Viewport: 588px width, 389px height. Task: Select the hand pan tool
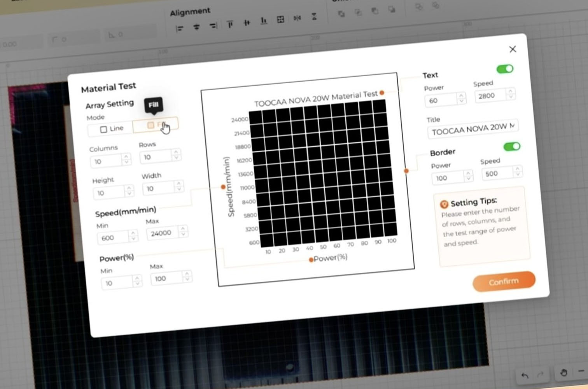563,373
